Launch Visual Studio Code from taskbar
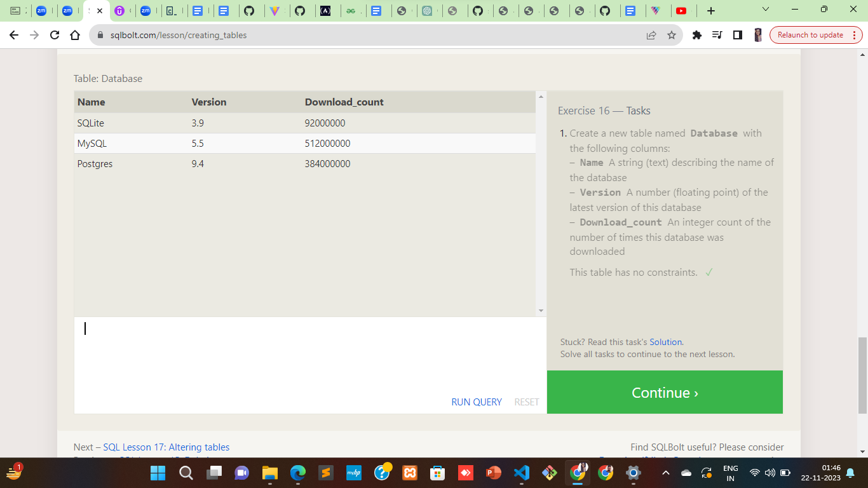This screenshot has width=868, height=488. click(x=521, y=472)
